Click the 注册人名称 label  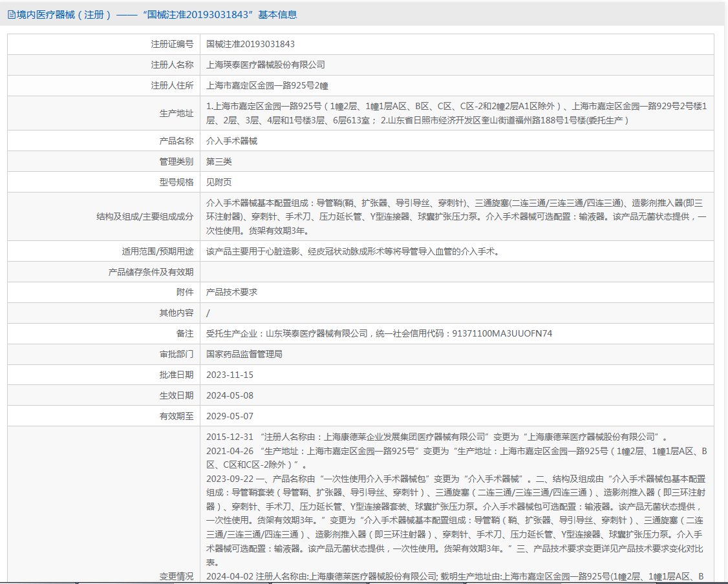click(x=172, y=65)
